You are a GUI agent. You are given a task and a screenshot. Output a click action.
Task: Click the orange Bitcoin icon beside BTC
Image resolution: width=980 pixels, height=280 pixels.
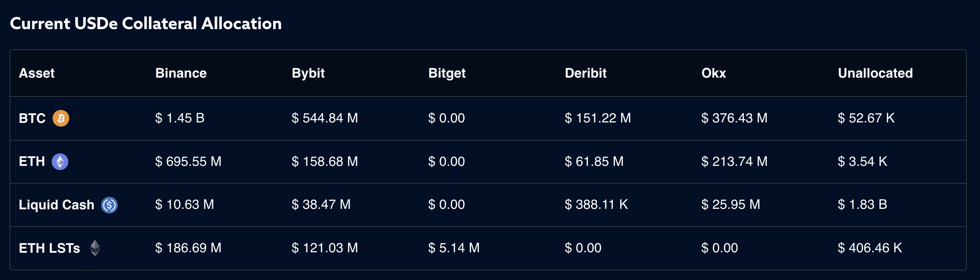pos(61,118)
